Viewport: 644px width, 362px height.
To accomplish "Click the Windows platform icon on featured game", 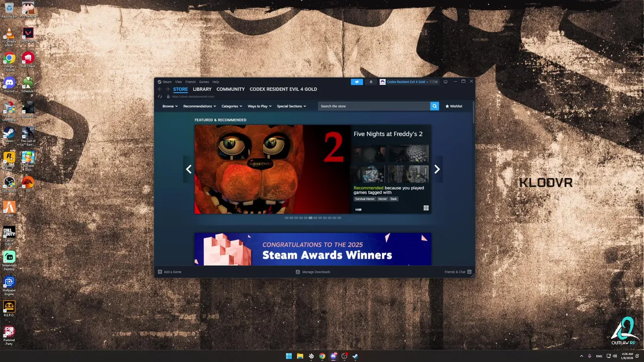I will (x=426, y=208).
